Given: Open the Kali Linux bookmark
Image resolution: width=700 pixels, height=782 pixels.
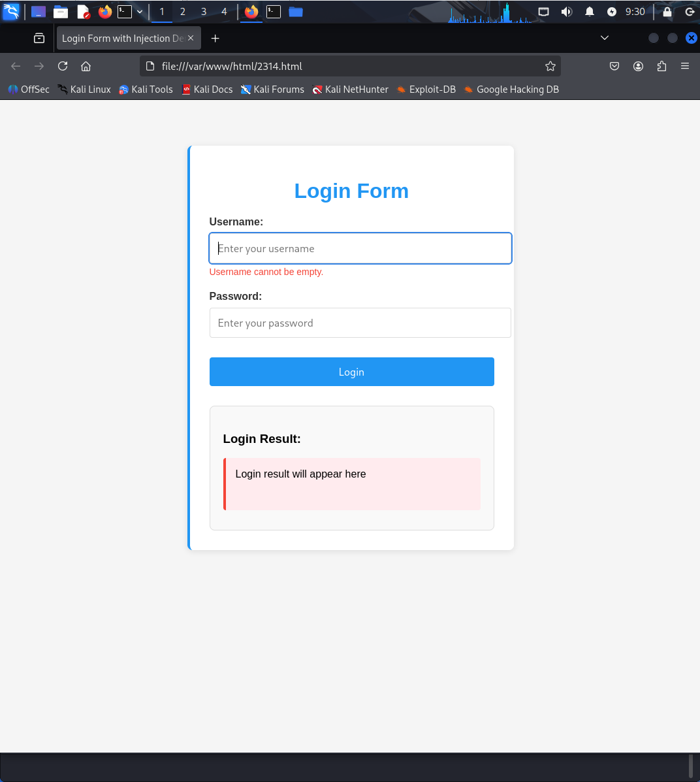Looking at the screenshot, I should [x=84, y=90].
